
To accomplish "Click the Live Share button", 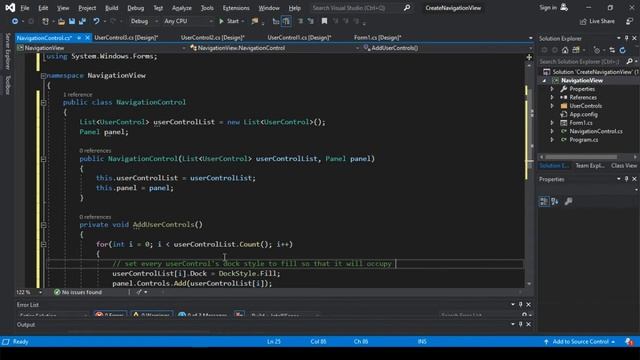I will tap(597, 21).
